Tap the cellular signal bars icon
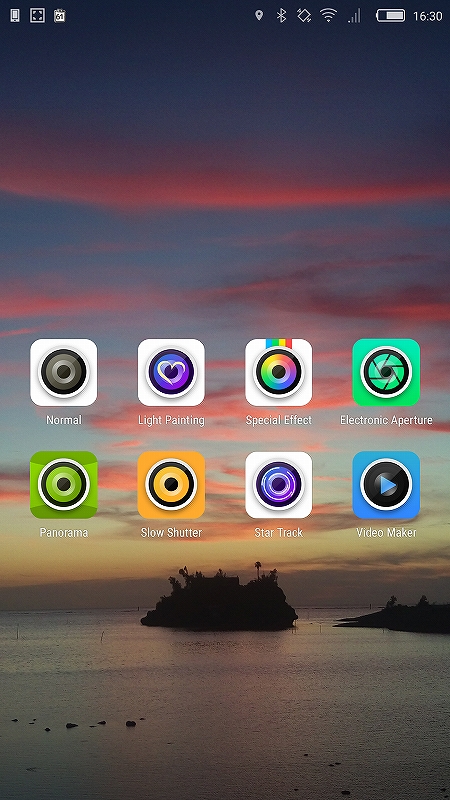The image size is (450, 800). tap(354, 16)
